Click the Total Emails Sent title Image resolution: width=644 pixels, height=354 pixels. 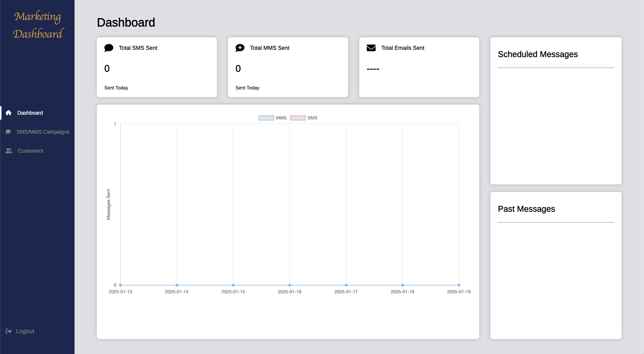(403, 48)
